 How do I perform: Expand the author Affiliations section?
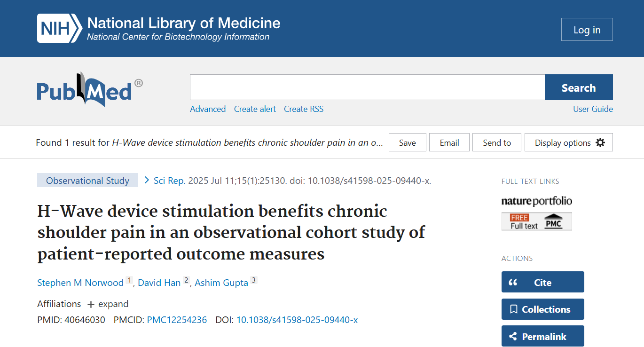tap(107, 304)
